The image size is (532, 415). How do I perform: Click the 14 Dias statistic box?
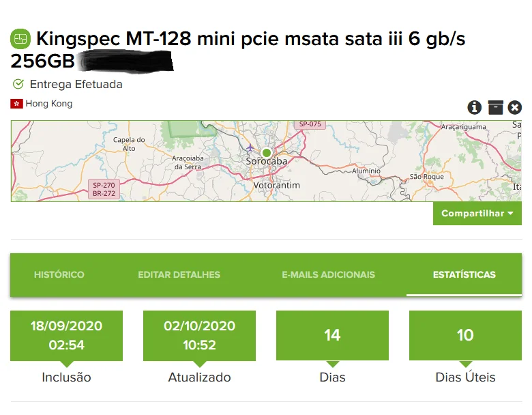(332, 335)
